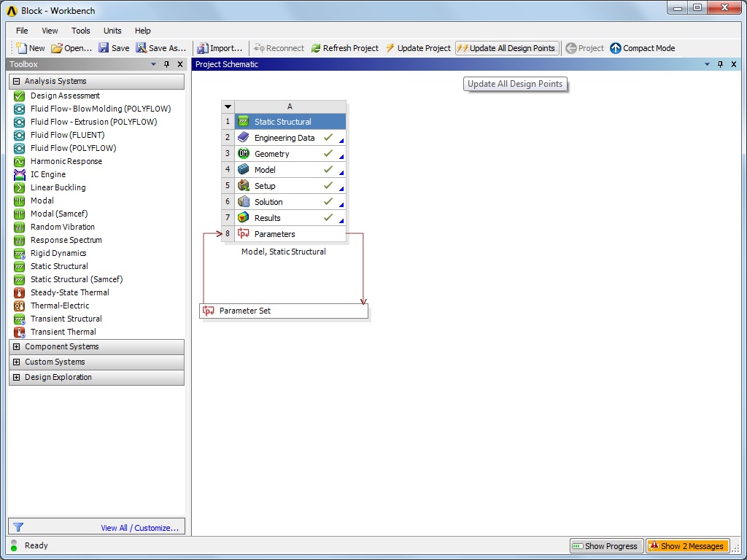Click the 'Model, Static Structural' system caption
Image resolution: width=747 pixels, height=560 pixels.
click(284, 252)
